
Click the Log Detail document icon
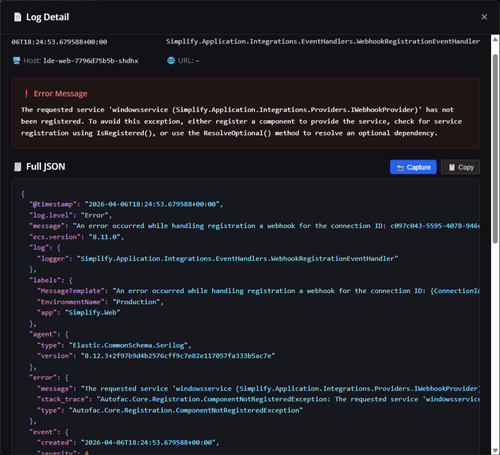17,17
